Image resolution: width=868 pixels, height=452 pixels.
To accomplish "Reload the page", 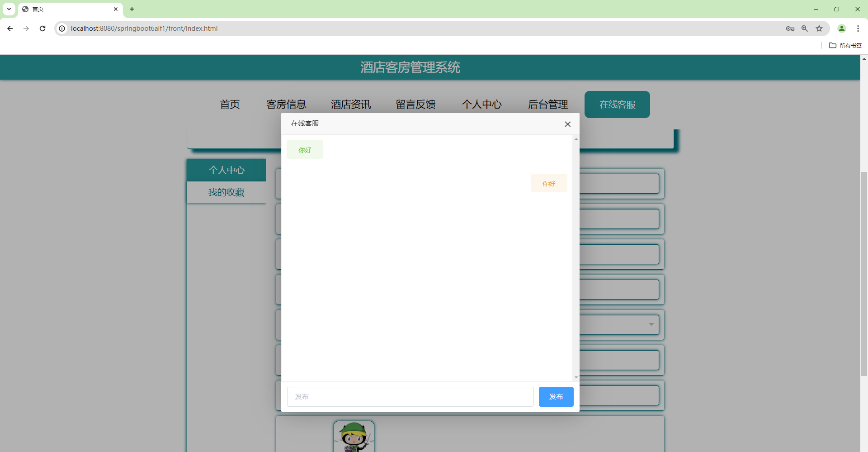I will (x=42, y=29).
